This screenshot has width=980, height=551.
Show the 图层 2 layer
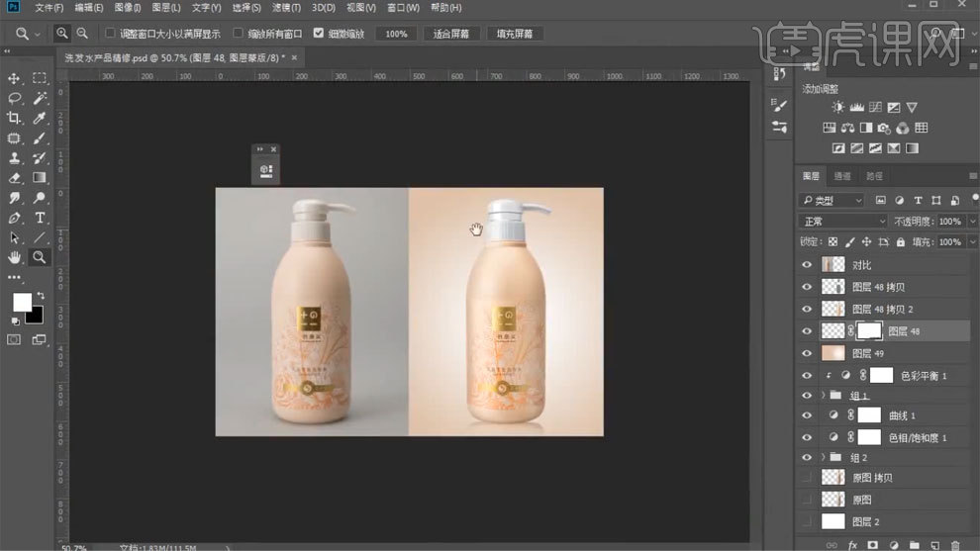pyautogui.click(x=807, y=521)
